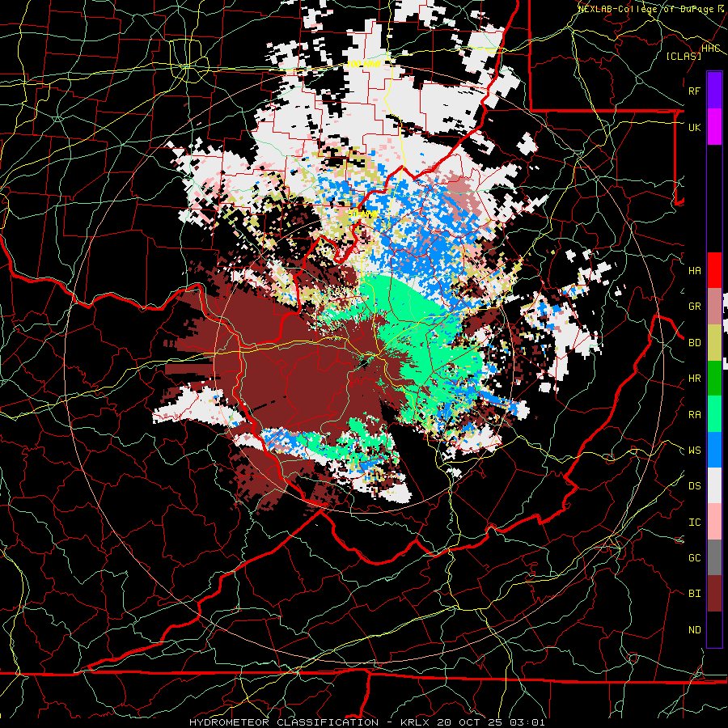Click the dark green HR legend swatch

[714, 379]
